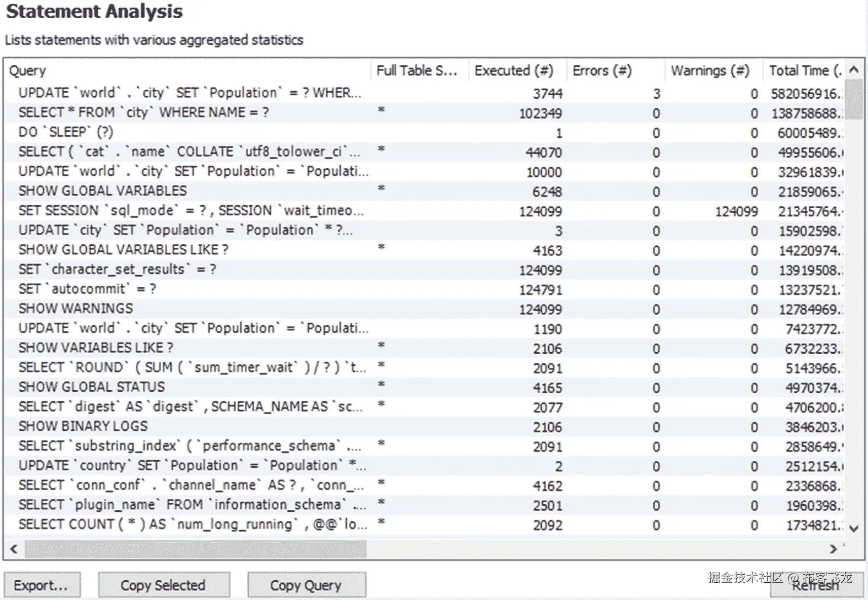Screen dimensions: 868x600
Task: Click the Copy Query button
Action: [307, 585]
